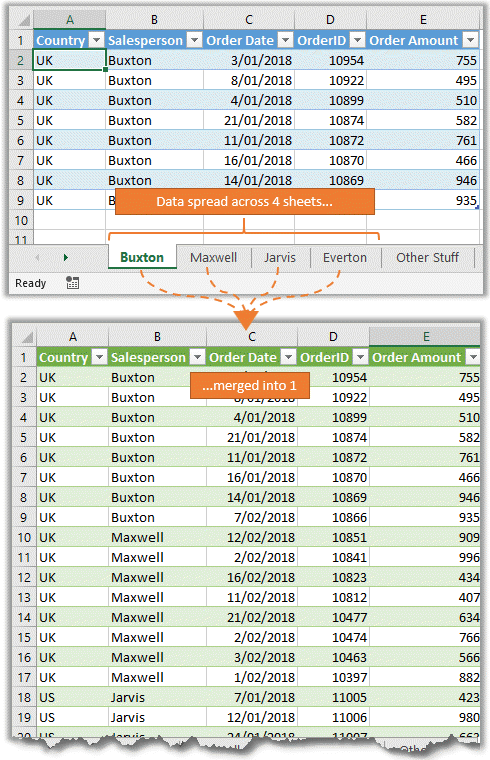
Task: Open Order Amount filter dropdown in green table
Action: pyautogui.click(x=473, y=357)
